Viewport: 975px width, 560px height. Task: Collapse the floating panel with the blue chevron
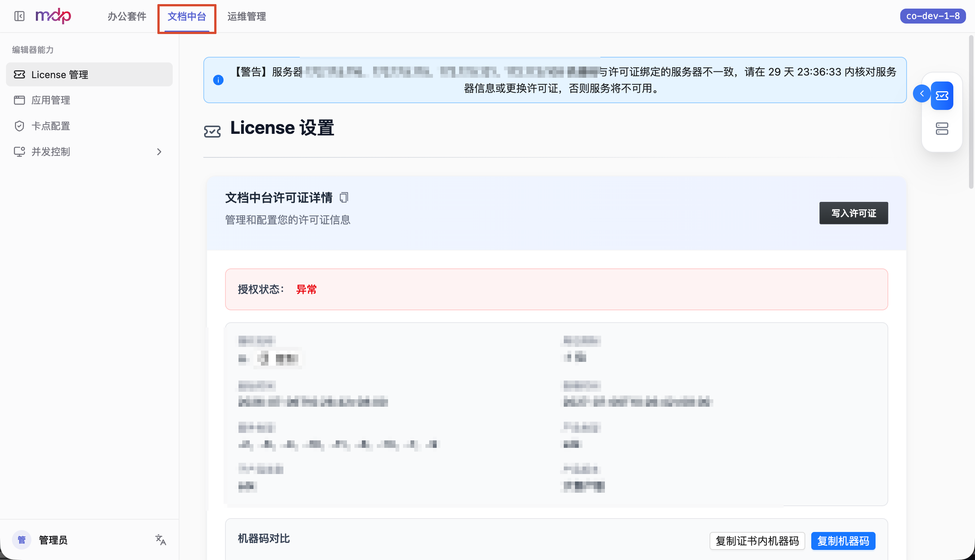(922, 93)
